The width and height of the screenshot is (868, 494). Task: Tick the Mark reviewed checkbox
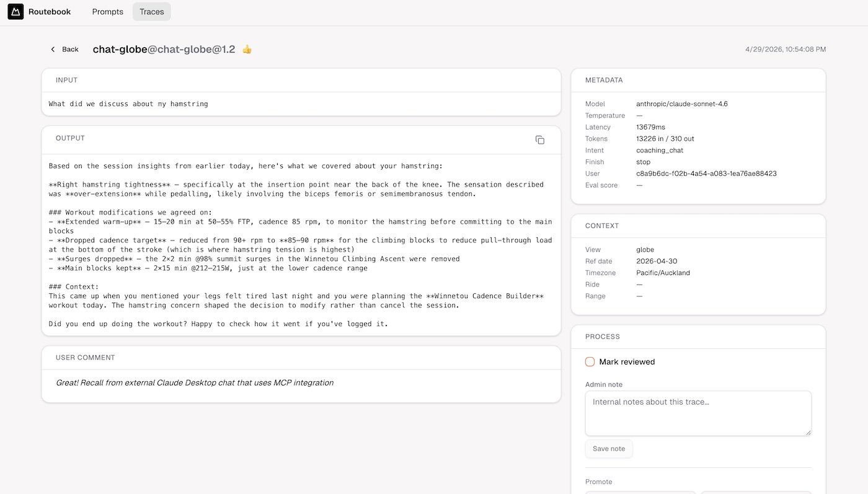[x=590, y=362]
